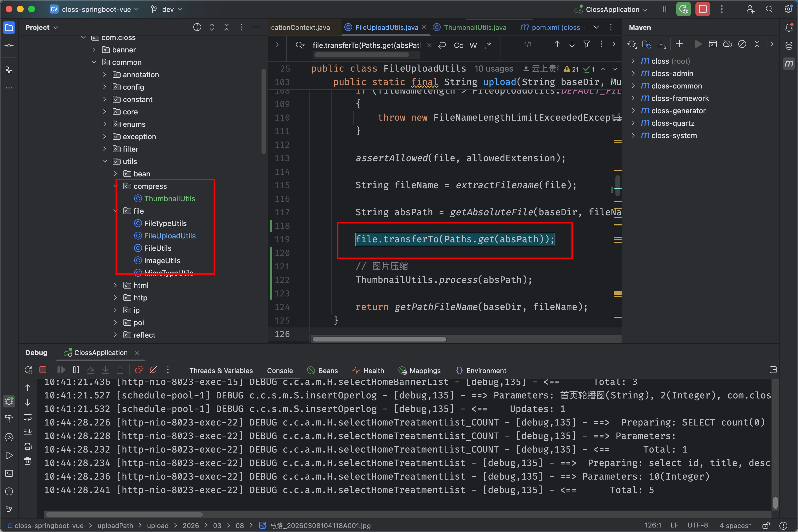Click the Select Opened File crosshair icon
798x532 pixels.
point(197,28)
